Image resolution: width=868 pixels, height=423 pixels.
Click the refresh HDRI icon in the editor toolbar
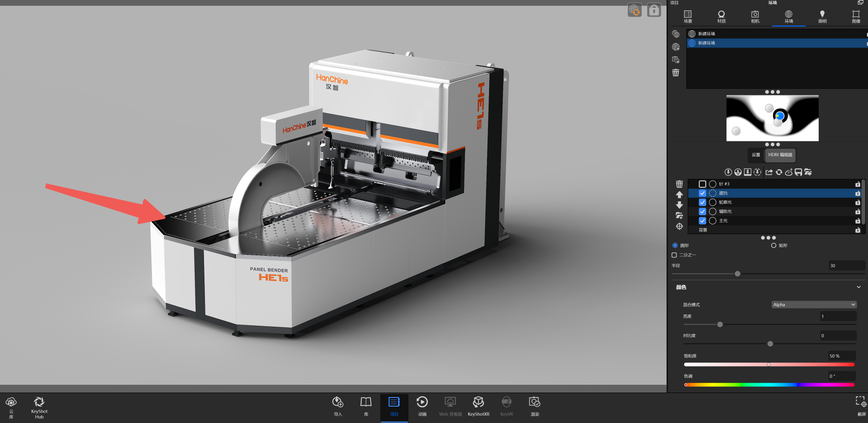tap(779, 172)
